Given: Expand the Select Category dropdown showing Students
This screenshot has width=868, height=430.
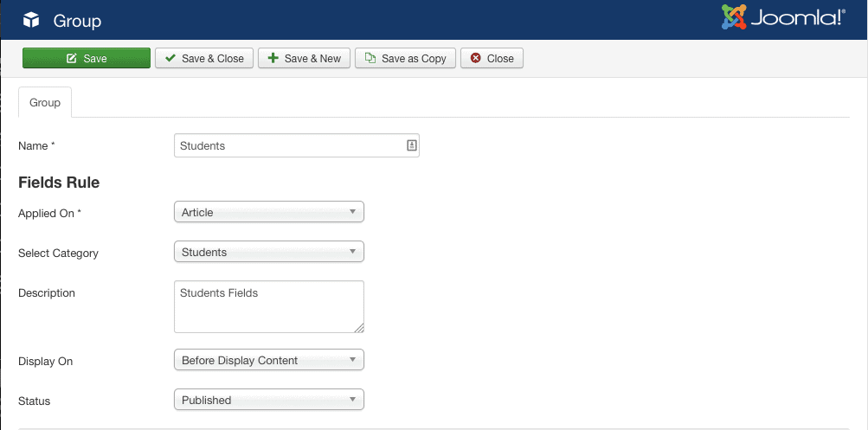Looking at the screenshot, I should pyautogui.click(x=269, y=252).
